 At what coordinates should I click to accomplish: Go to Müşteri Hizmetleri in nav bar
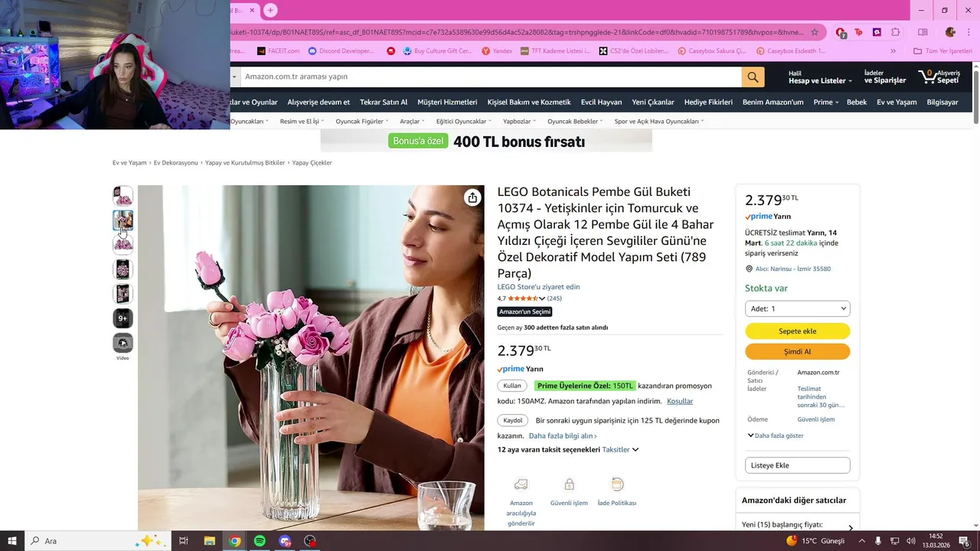point(447,102)
